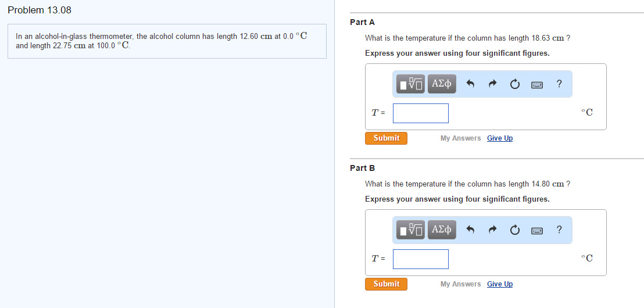
Task: Open math template tool in Part B
Action: point(412,230)
